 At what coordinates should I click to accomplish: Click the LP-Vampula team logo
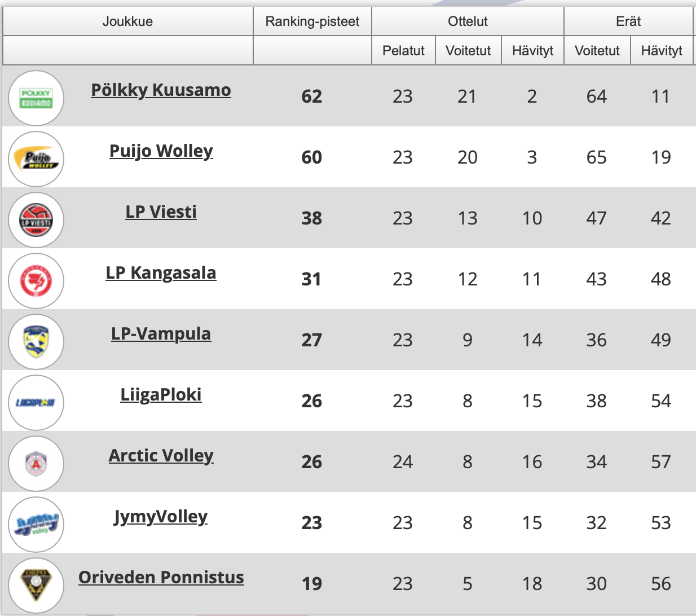click(36, 342)
